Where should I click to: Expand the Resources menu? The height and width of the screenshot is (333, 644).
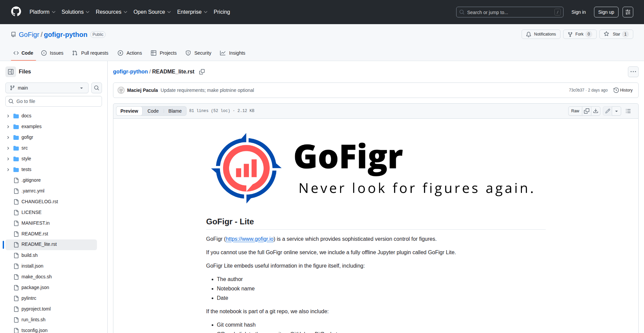click(x=111, y=12)
